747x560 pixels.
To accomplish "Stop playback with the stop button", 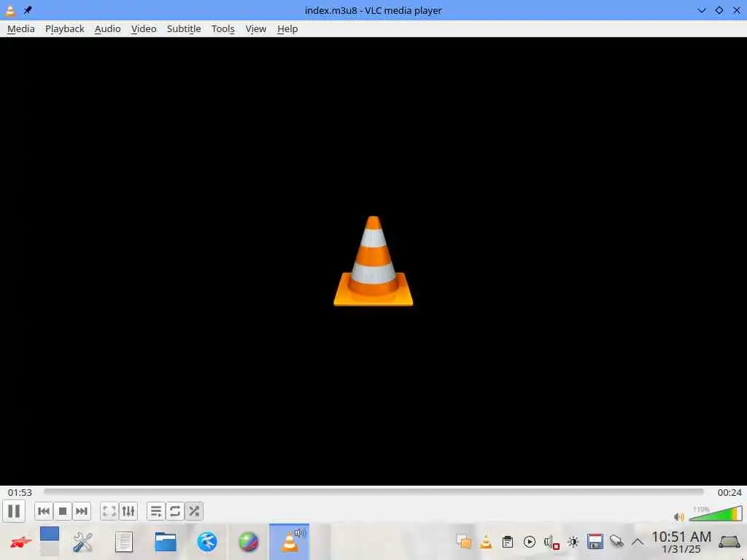I will (x=63, y=511).
